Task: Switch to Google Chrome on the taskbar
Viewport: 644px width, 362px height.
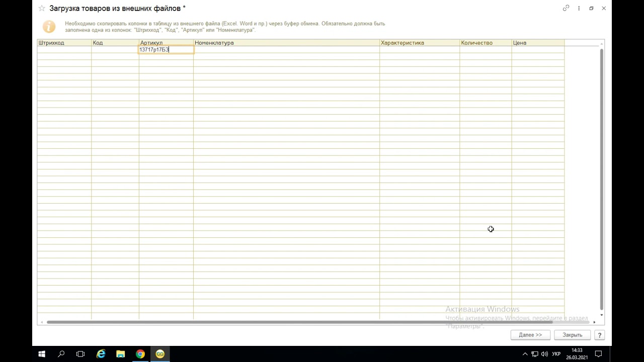Action: (140, 354)
